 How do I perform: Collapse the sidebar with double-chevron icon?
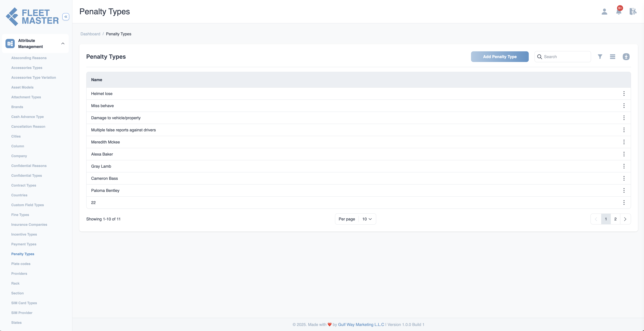point(66,17)
